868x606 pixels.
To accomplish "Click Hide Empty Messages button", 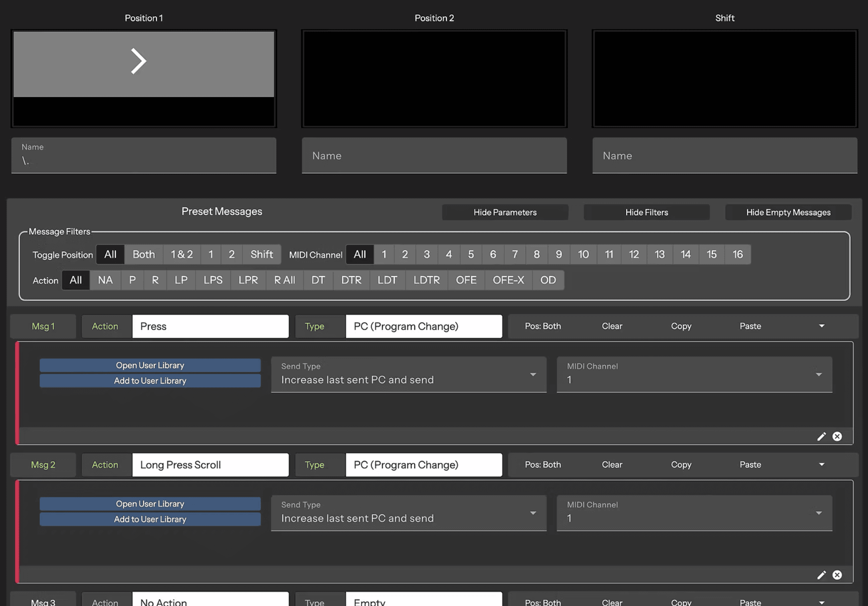I will (788, 212).
